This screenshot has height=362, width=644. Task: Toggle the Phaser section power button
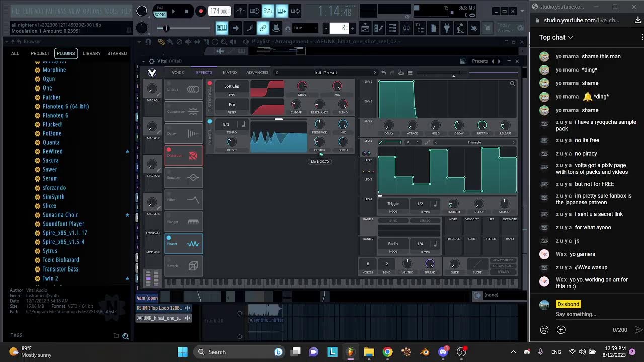210,121
